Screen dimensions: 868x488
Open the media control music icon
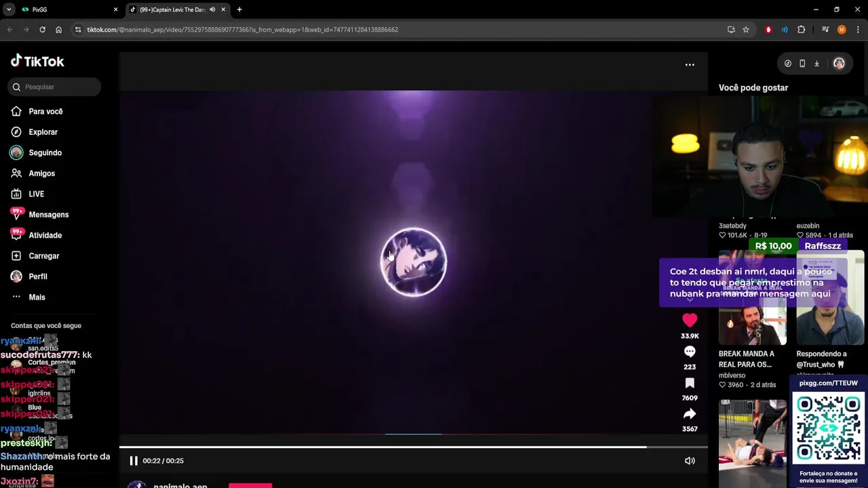pos(825,30)
